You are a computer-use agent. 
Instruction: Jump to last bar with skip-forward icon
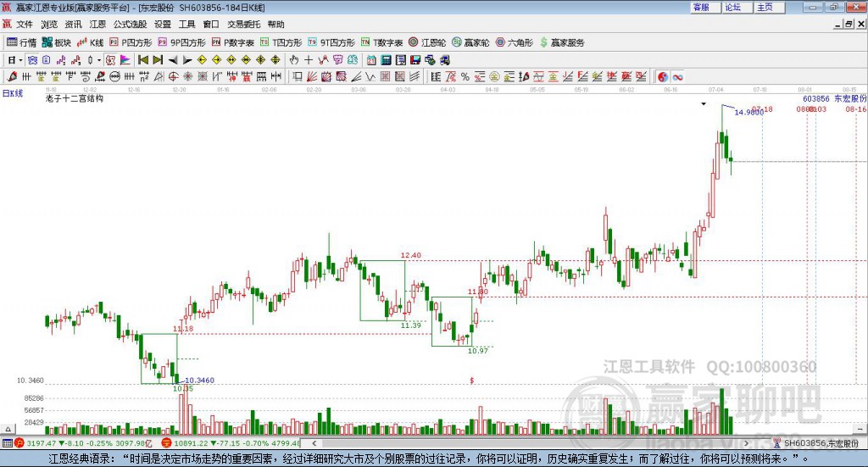point(158,60)
